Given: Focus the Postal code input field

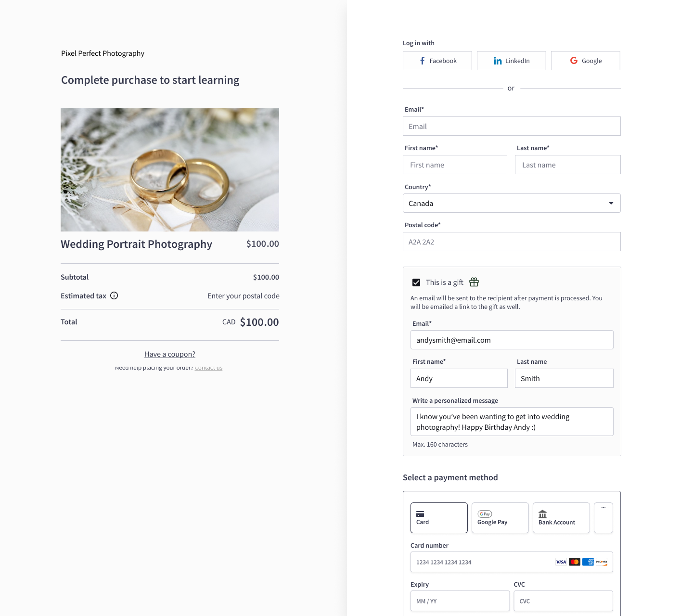Looking at the screenshot, I should click(x=512, y=242).
